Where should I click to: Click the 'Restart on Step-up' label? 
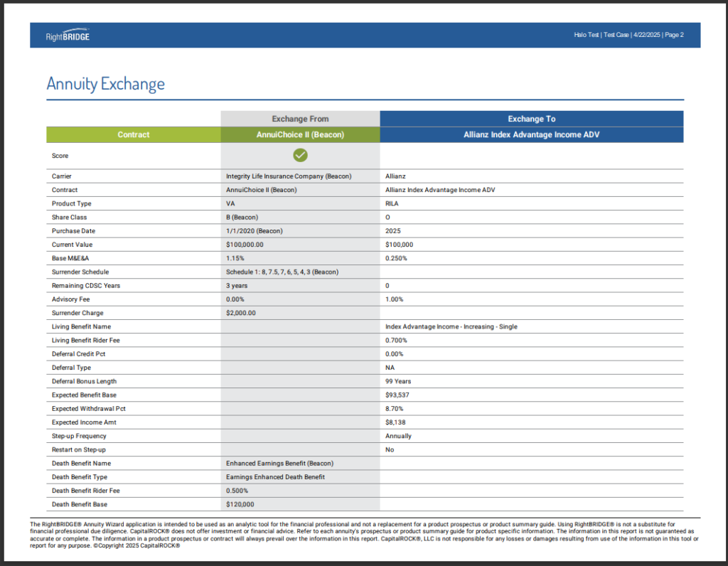(x=78, y=450)
